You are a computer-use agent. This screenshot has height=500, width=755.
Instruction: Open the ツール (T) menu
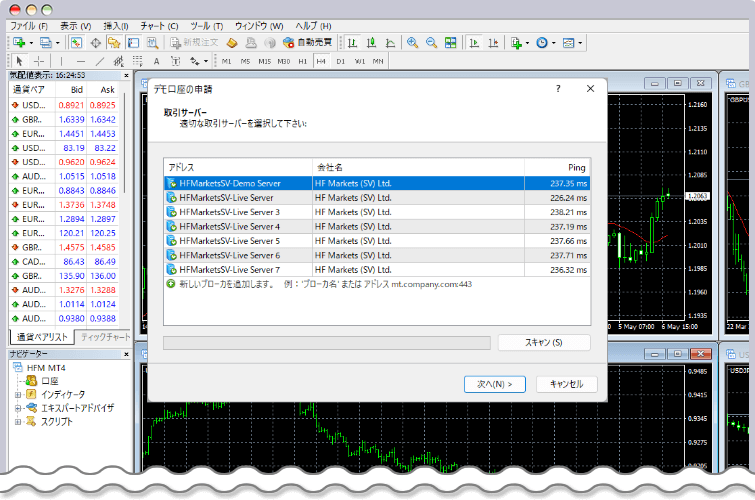click(207, 26)
